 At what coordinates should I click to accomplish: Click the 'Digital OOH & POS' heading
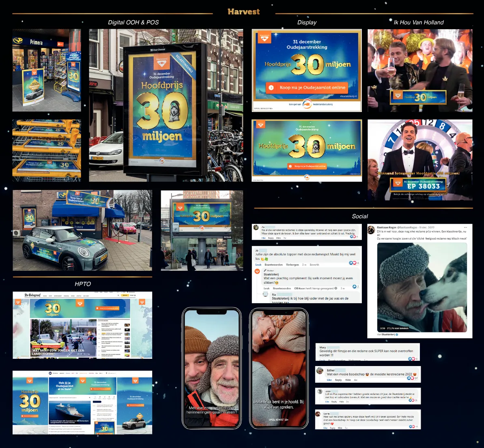pyautogui.click(x=133, y=23)
